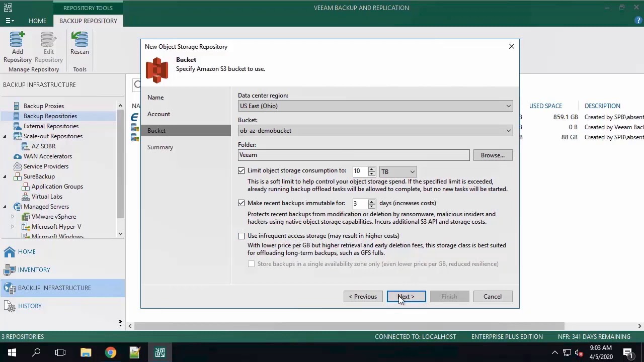Collapse Scale-out Repositories tree node
644x362 pixels.
click(x=5, y=136)
